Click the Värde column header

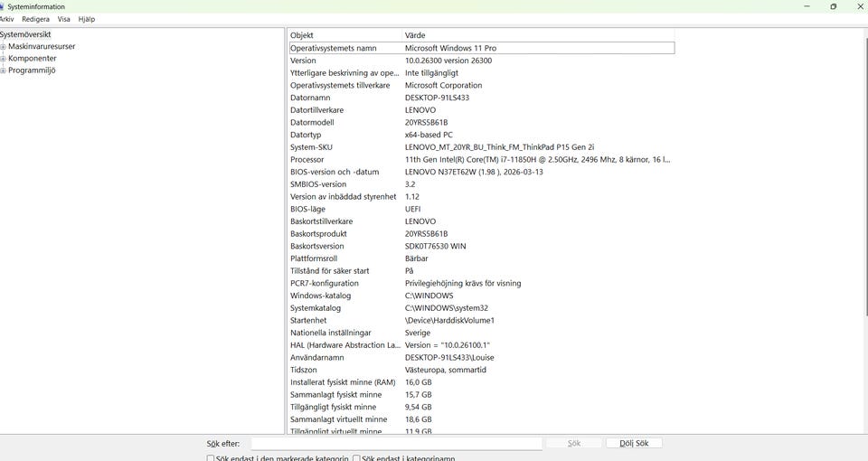(x=538, y=35)
